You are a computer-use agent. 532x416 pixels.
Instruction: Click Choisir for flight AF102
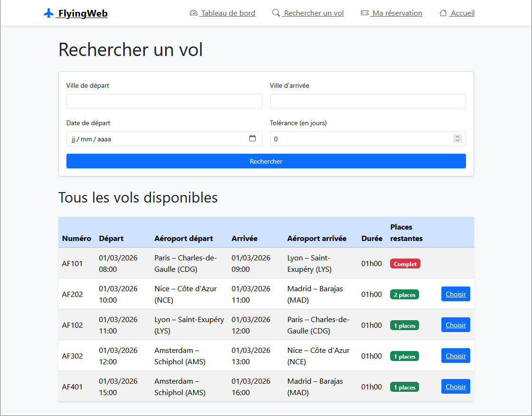pyautogui.click(x=455, y=324)
